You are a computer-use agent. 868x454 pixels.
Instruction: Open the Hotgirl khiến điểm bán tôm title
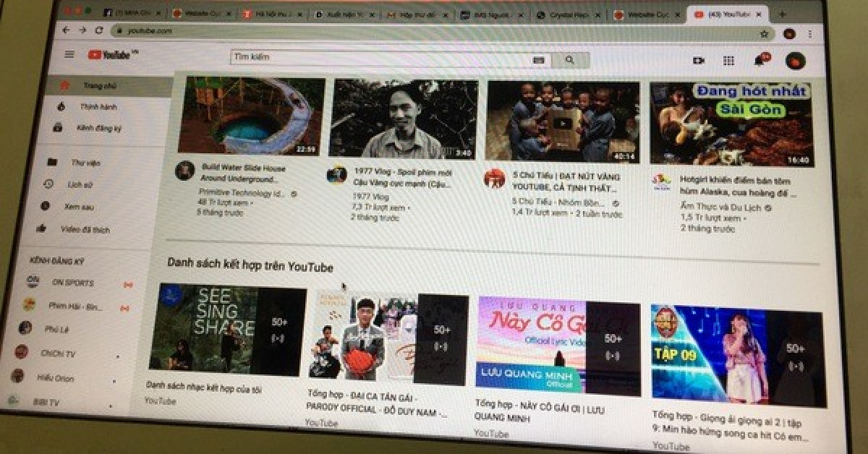click(739, 185)
